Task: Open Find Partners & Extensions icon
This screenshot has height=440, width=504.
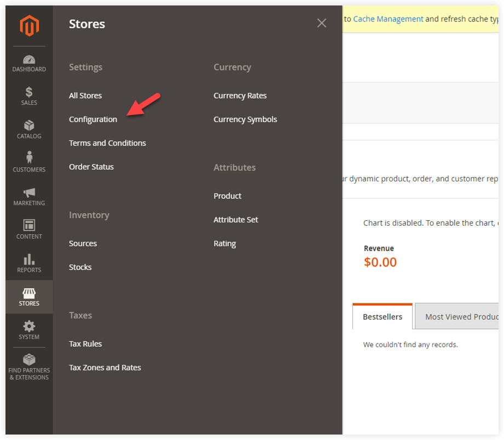Action: [29, 359]
